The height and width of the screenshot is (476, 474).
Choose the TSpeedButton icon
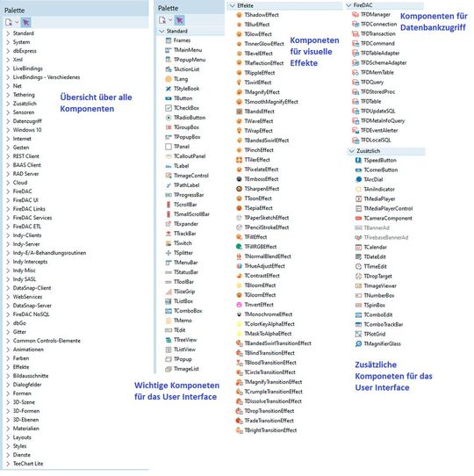point(359,161)
